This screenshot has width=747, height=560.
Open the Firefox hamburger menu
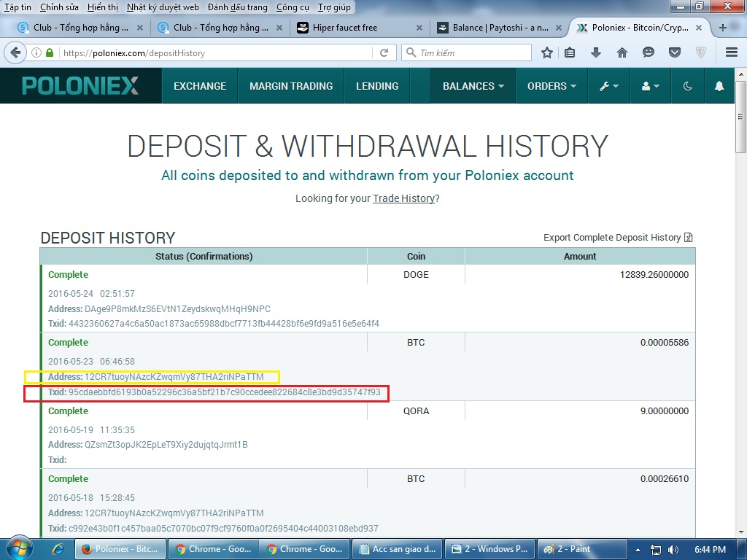(x=732, y=52)
